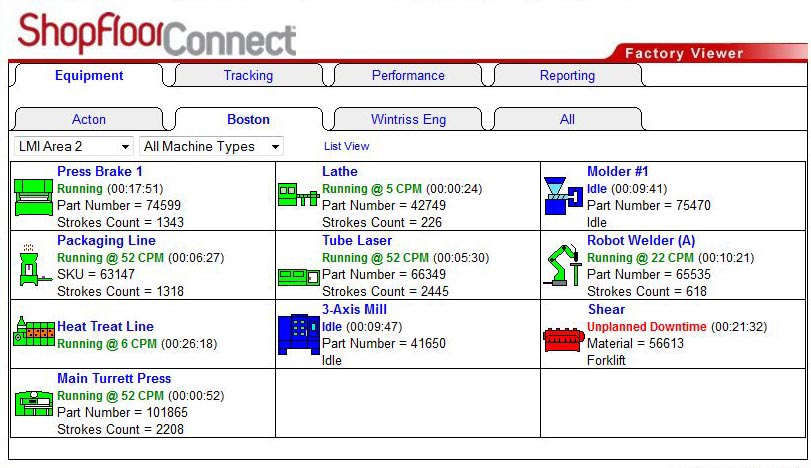Select the Wintriss Eng tab
The image size is (811, 468).
pyautogui.click(x=408, y=119)
